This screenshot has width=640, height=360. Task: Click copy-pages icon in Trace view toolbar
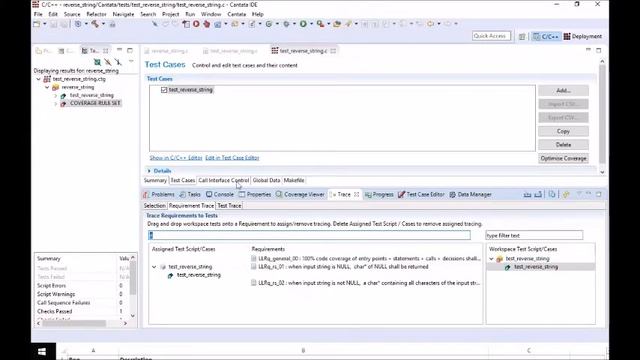click(x=552, y=195)
